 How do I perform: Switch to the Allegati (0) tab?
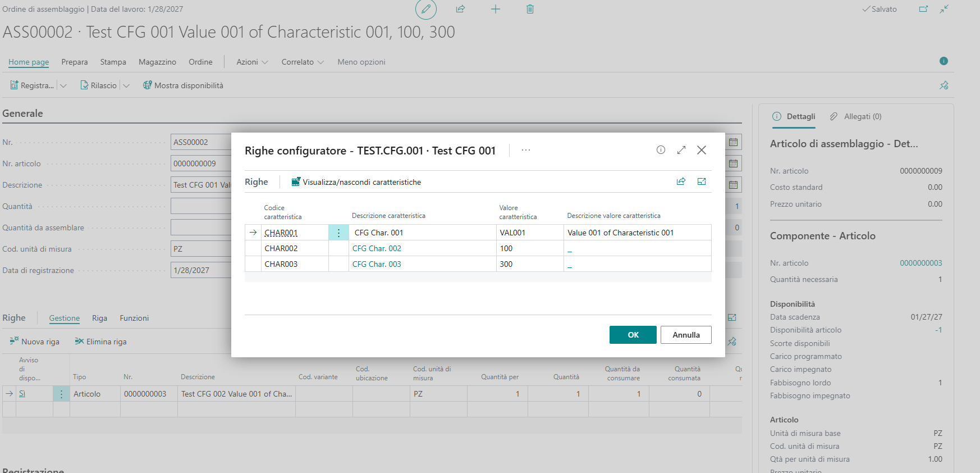point(856,116)
